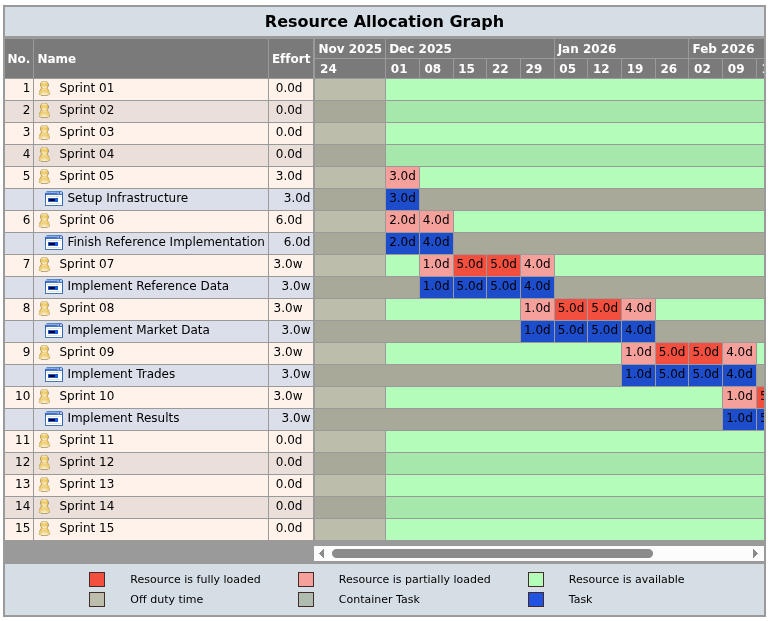Click the green 'Resource is available' legend swatch
Screen dimensions: 770x621
pos(536,579)
